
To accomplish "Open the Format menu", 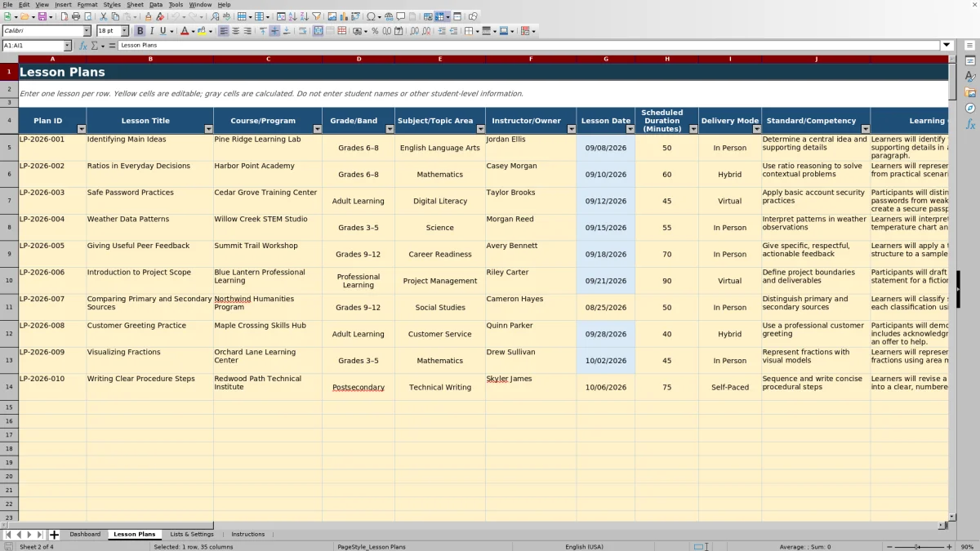I will click(x=87, y=5).
